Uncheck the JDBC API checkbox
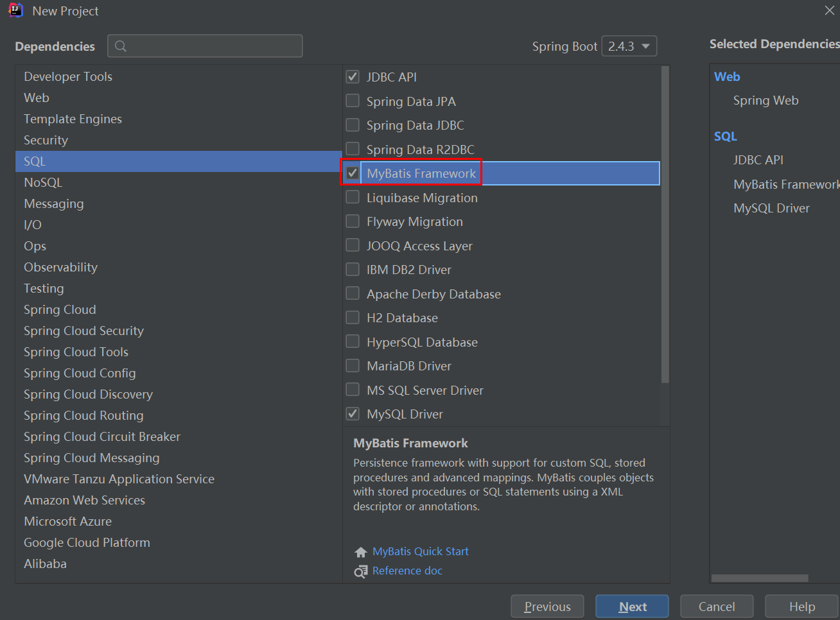 pos(353,77)
